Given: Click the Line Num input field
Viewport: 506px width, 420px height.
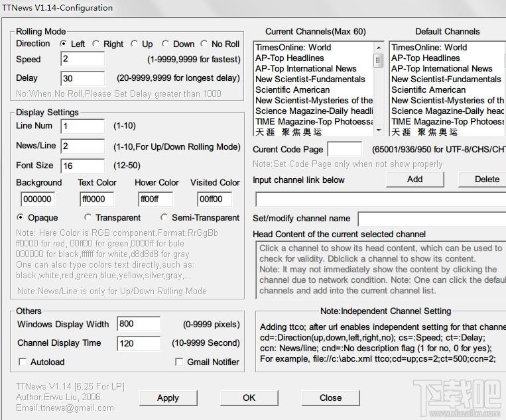Looking at the screenshot, I should 83,126.
